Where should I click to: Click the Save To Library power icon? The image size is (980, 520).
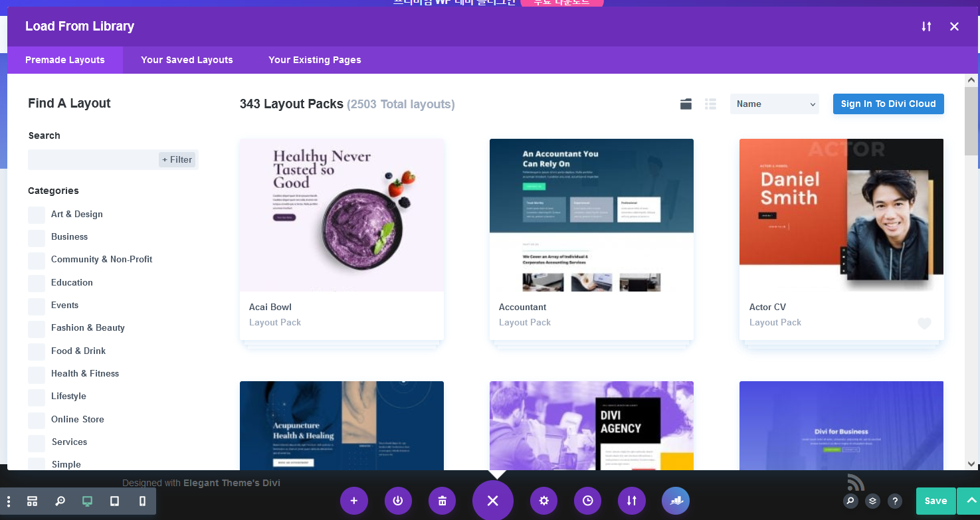tap(398, 501)
